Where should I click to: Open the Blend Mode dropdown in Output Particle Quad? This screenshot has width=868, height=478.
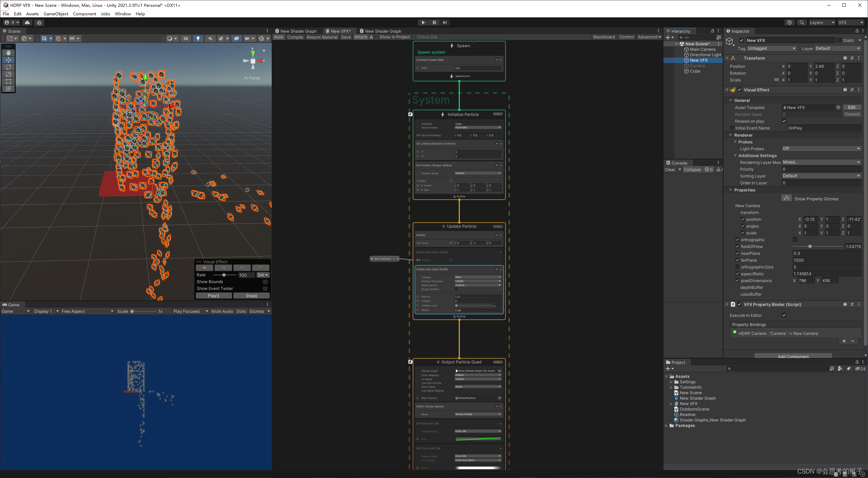tap(477, 386)
